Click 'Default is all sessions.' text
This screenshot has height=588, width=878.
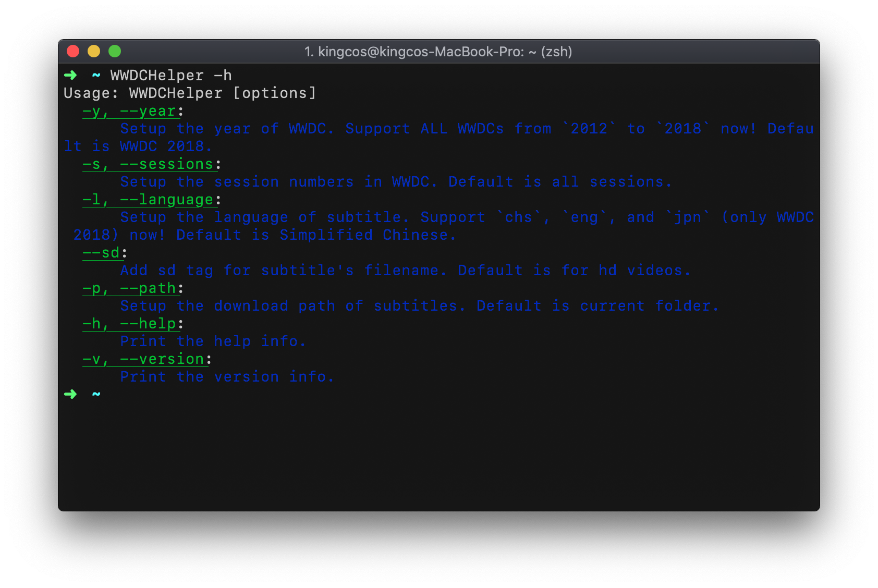[560, 182]
